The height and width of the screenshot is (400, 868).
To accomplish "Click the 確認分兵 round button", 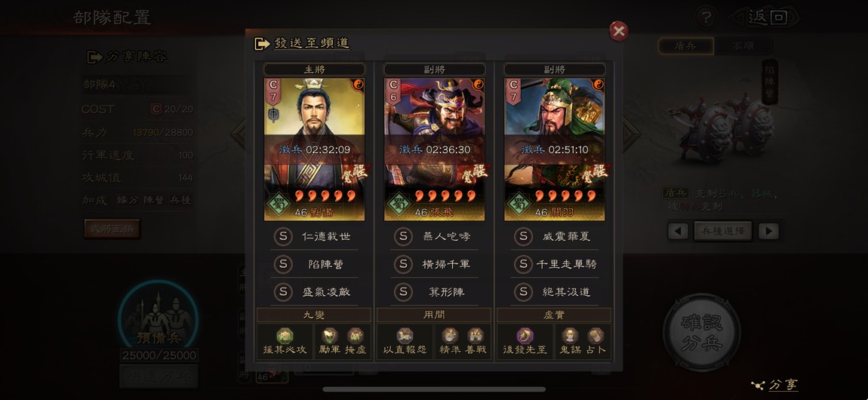I will coord(703,332).
